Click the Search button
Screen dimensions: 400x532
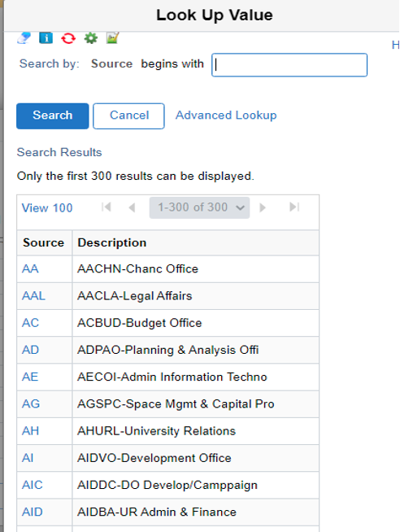tap(53, 116)
